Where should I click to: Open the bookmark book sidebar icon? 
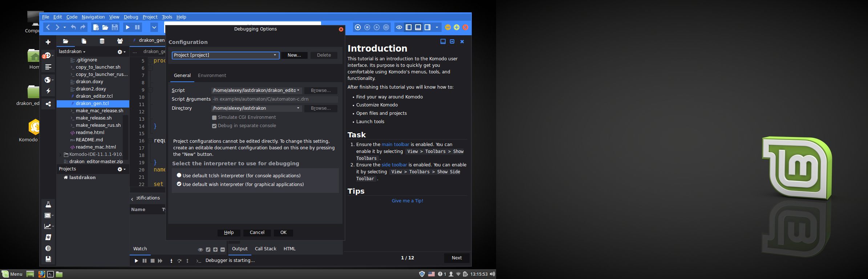click(x=48, y=259)
